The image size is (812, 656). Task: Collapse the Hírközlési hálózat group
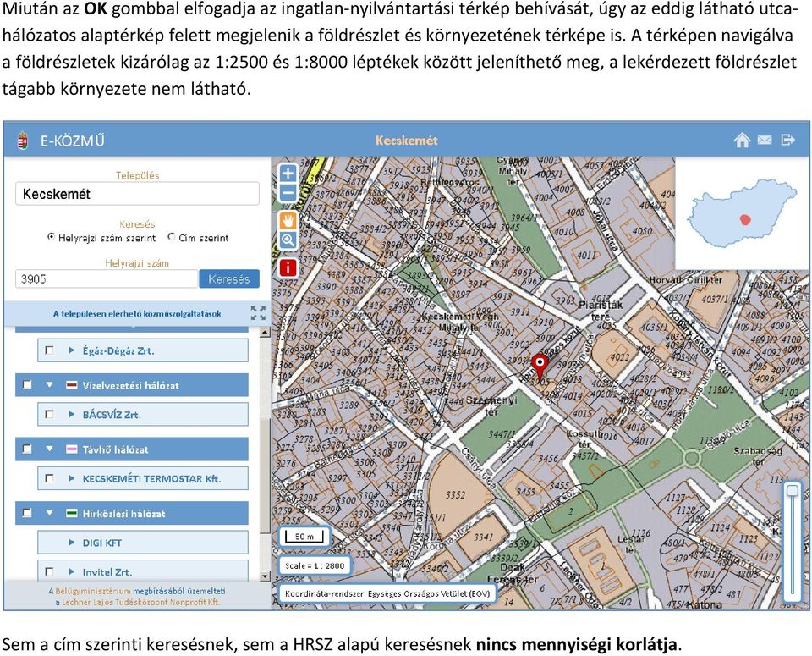[49, 514]
